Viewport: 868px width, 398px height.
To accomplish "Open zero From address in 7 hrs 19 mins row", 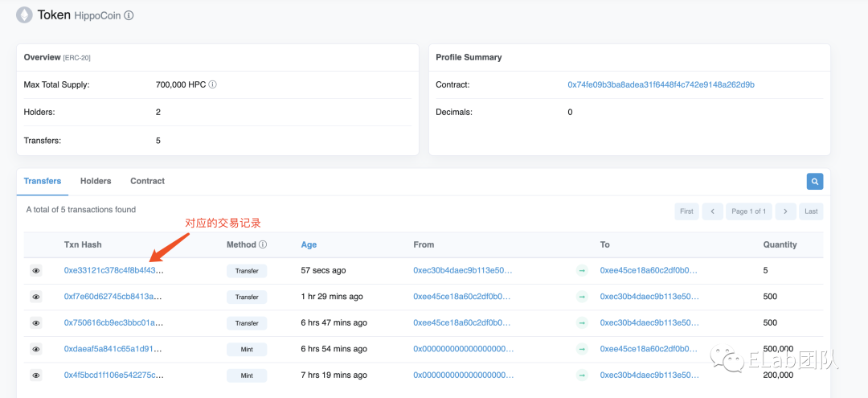I will coord(464,375).
